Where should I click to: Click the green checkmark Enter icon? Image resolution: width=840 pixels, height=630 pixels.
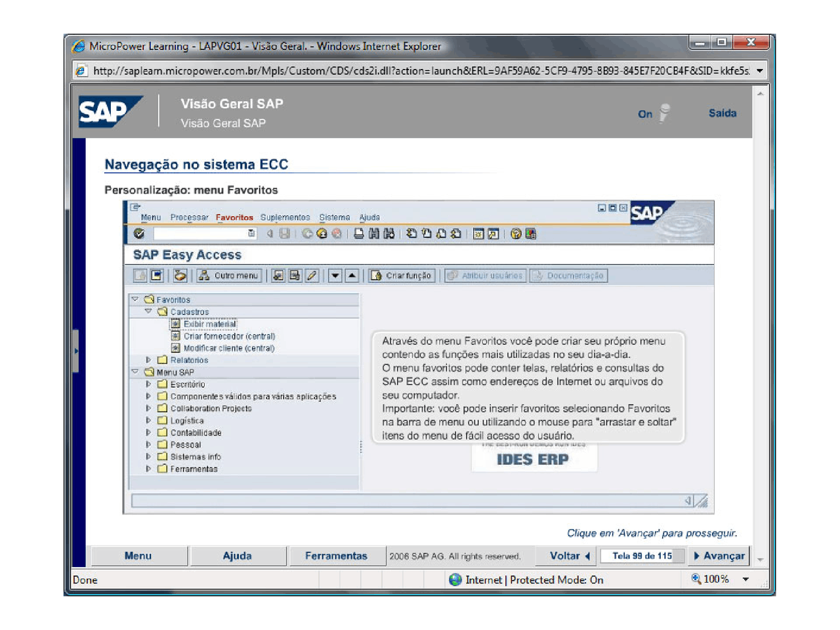click(x=140, y=234)
